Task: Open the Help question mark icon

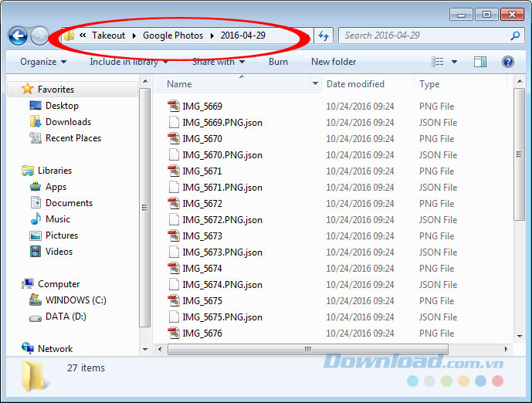Action: pos(507,62)
